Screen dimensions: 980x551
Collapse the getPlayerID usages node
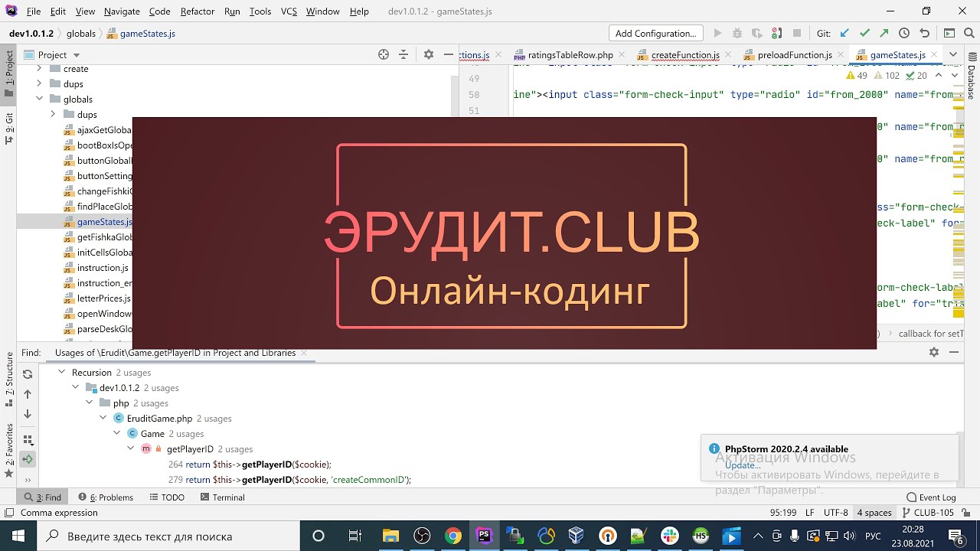click(x=131, y=449)
